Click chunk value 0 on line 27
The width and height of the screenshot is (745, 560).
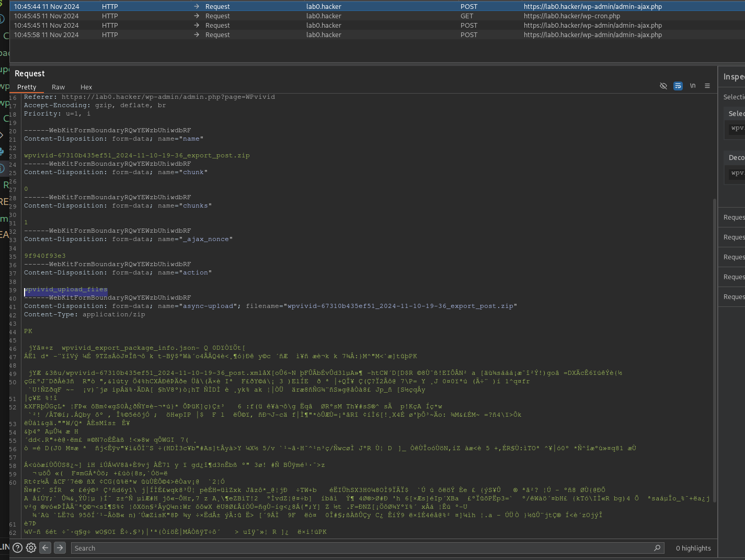(x=26, y=189)
